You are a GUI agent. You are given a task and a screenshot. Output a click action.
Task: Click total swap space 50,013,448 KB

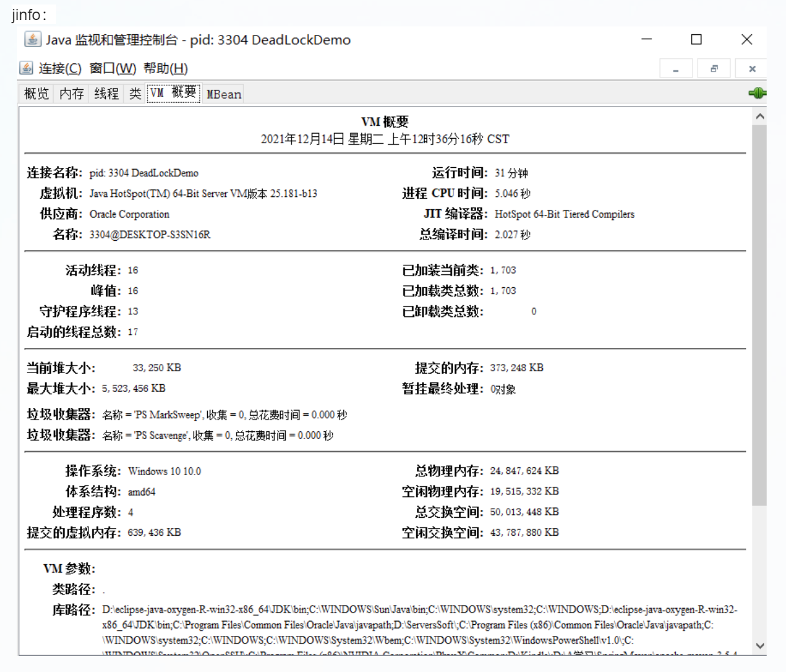tap(524, 512)
